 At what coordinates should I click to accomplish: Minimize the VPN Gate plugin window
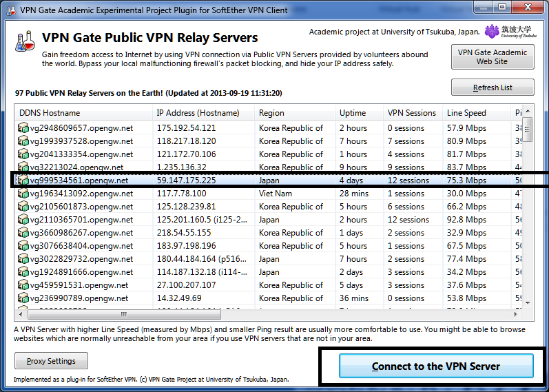coord(484,7)
